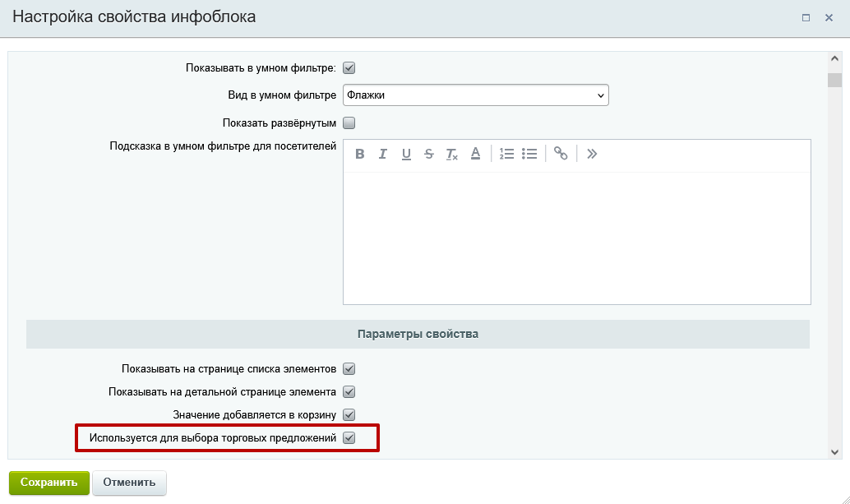
Task: Apply strikethrough formatting
Action: pos(428,153)
